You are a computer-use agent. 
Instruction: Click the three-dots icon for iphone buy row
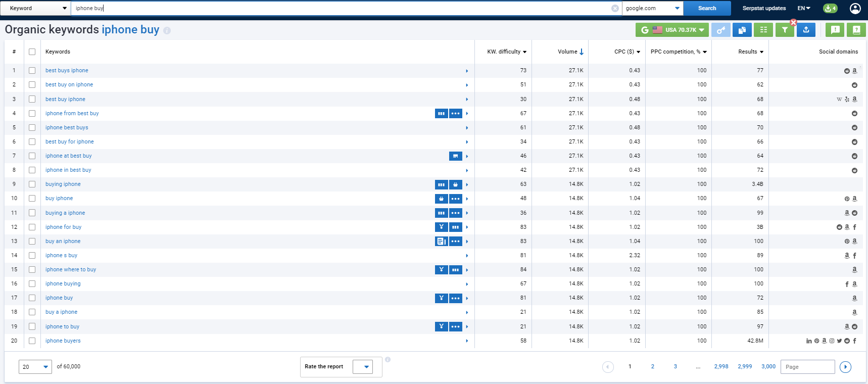(456, 298)
